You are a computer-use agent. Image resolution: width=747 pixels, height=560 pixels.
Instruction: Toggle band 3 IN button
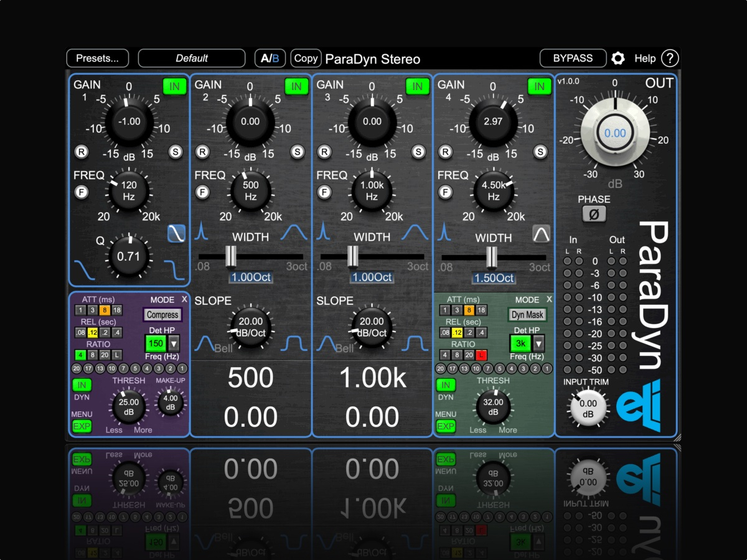(418, 86)
